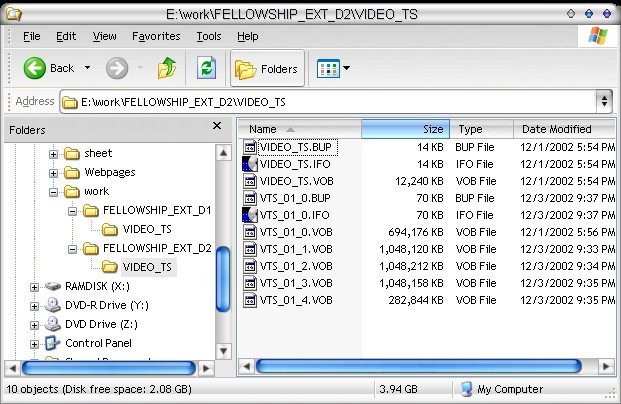Expand the Webpages folder node
This screenshot has height=404, width=621.
click(53, 173)
